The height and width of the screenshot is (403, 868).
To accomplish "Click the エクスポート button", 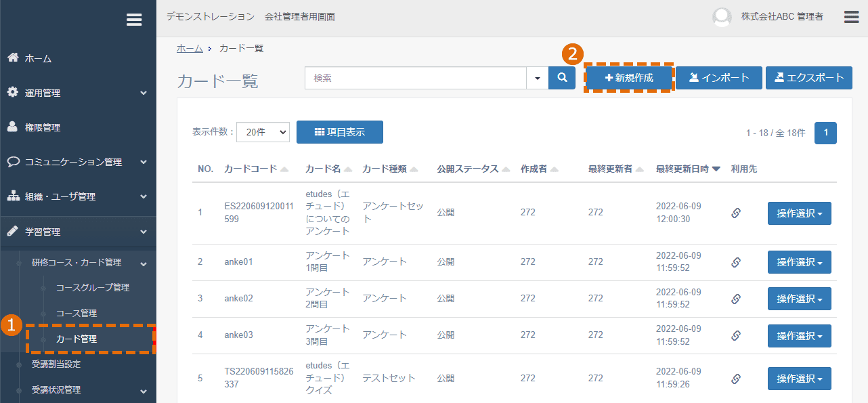I will [x=808, y=78].
